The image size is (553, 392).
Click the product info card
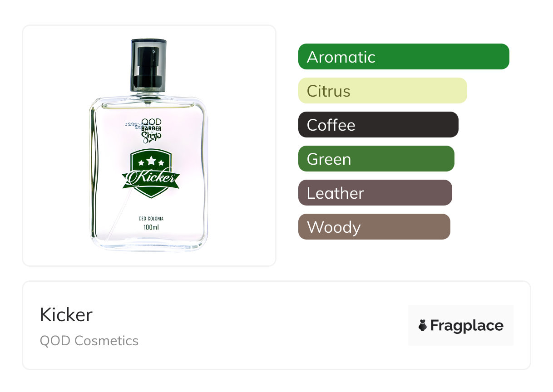coord(276,325)
